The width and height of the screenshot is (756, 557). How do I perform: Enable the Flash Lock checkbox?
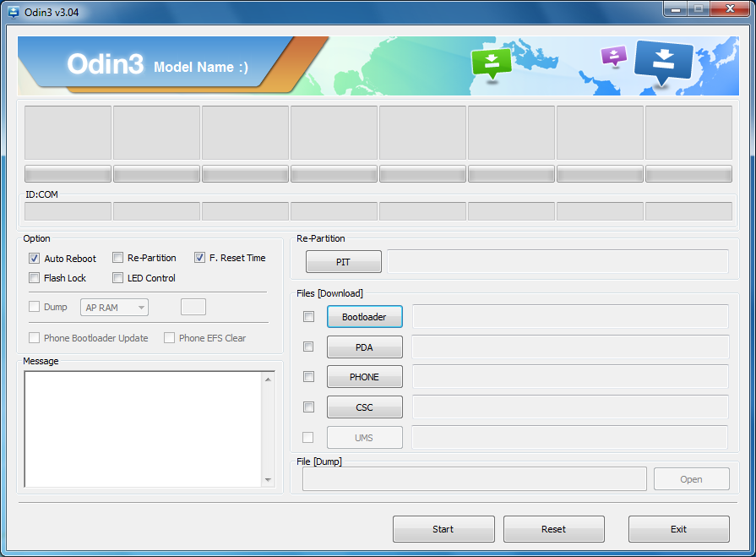point(35,278)
